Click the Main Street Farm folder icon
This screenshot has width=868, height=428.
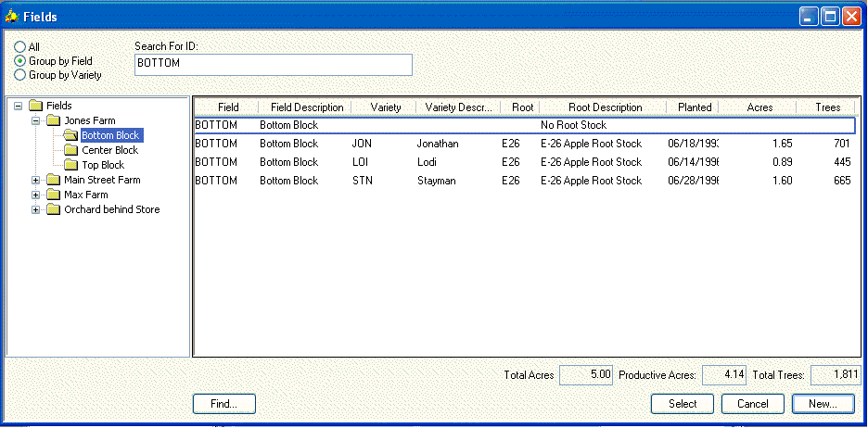pos(54,180)
